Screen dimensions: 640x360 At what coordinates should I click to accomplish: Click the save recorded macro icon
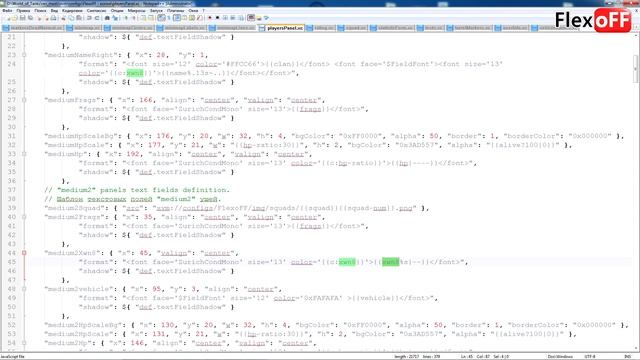point(241,18)
